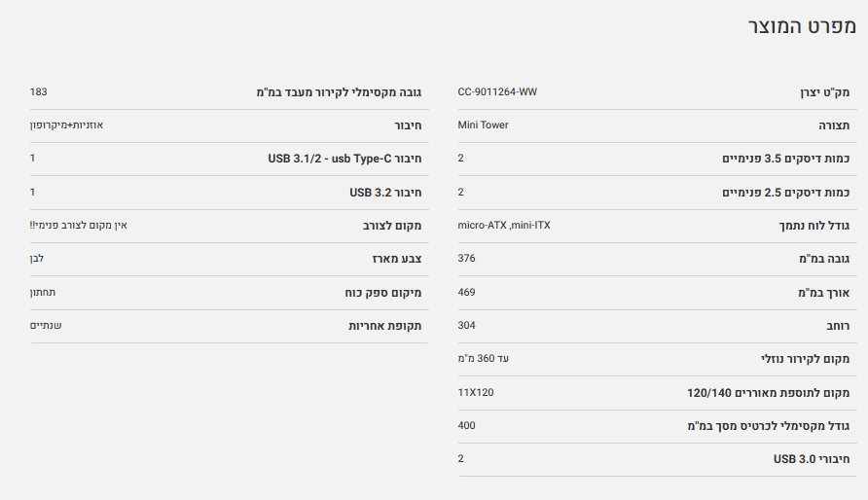Select the height value 376
868x500 pixels.
point(466,258)
